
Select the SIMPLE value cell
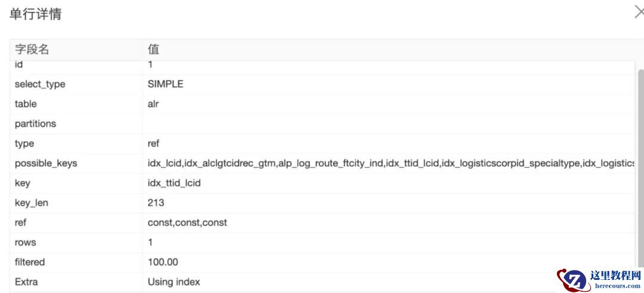pyautogui.click(x=166, y=84)
